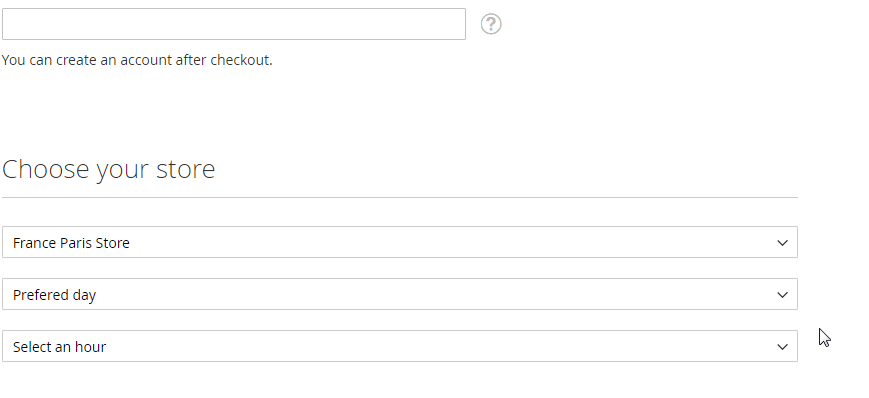Image resolution: width=869 pixels, height=398 pixels.
Task: Click the 'You can create an account after checkout' note
Action: pyautogui.click(x=137, y=60)
